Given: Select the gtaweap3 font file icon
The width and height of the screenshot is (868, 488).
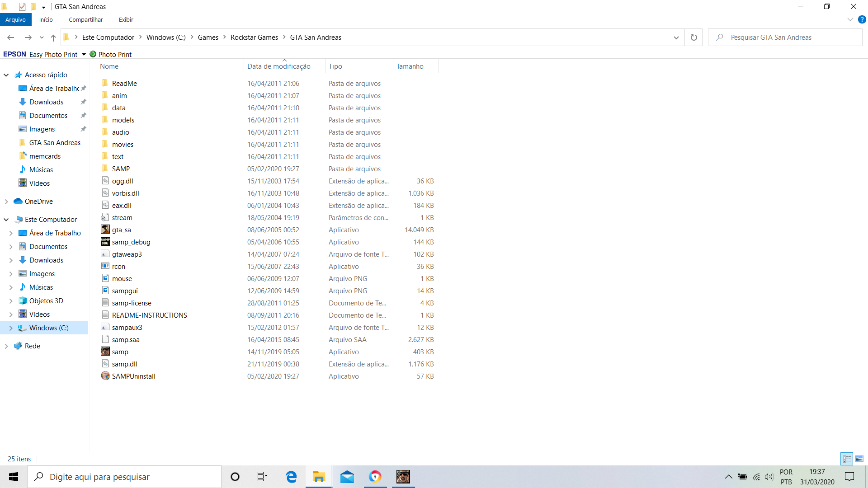Looking at the screenshot, I should click(105, 254).
